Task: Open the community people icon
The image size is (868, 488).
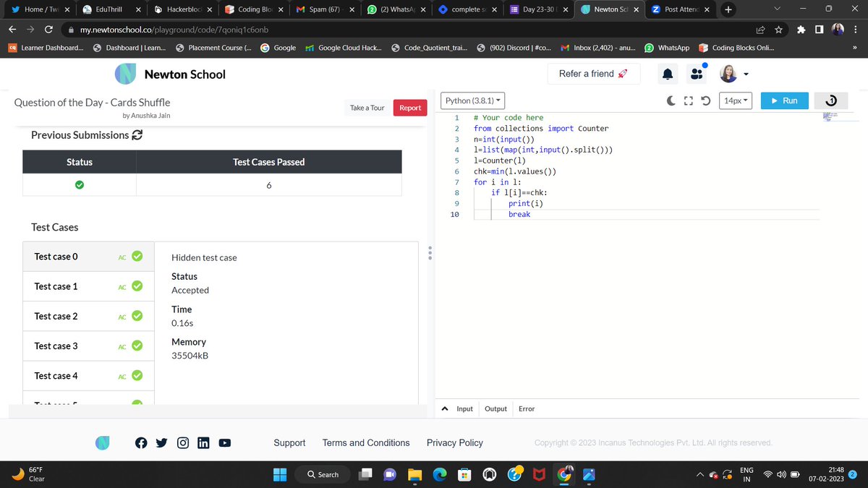Action: click(696, 74)
